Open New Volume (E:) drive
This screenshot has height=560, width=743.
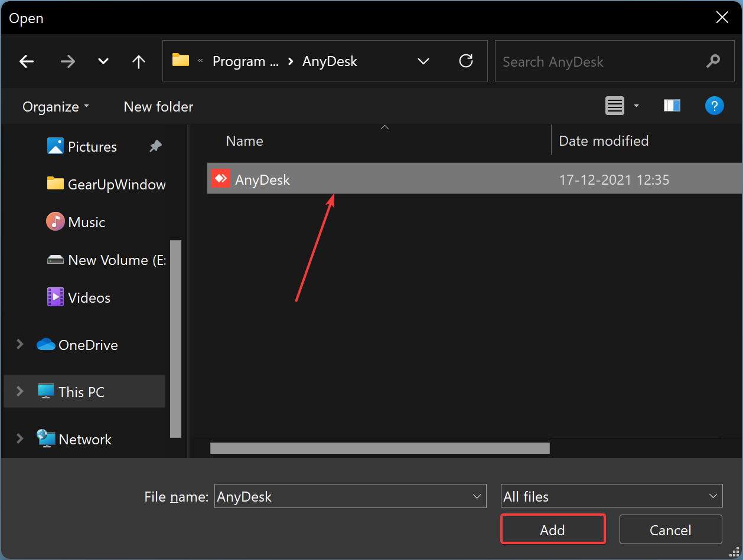click(106, 260)
